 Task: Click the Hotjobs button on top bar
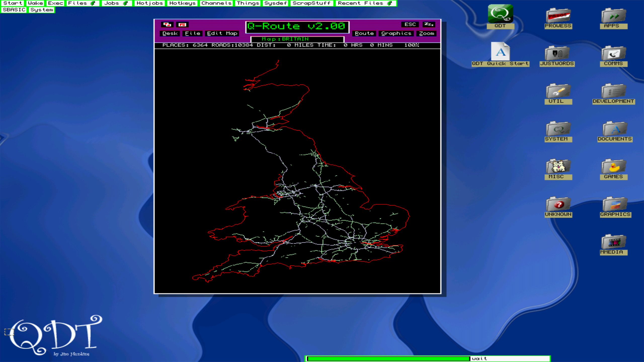click(150, 3)
